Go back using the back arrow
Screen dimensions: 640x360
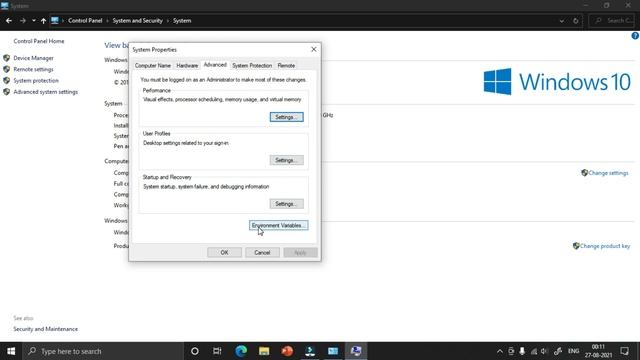click(9, 20)
